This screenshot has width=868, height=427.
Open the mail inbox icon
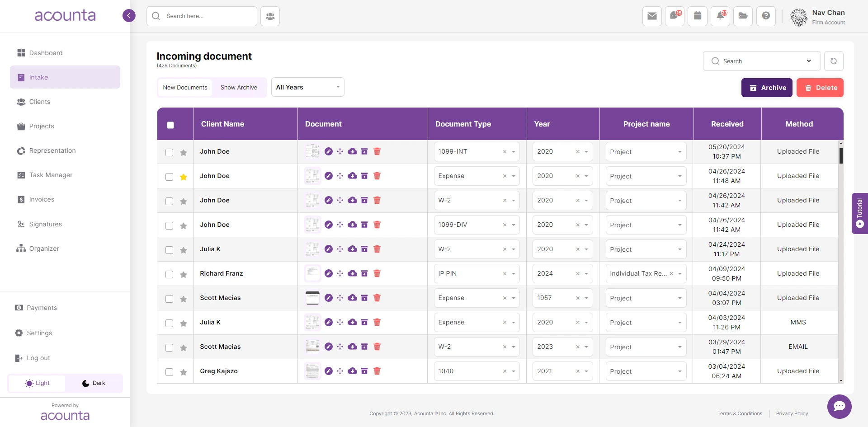point(652,16)
